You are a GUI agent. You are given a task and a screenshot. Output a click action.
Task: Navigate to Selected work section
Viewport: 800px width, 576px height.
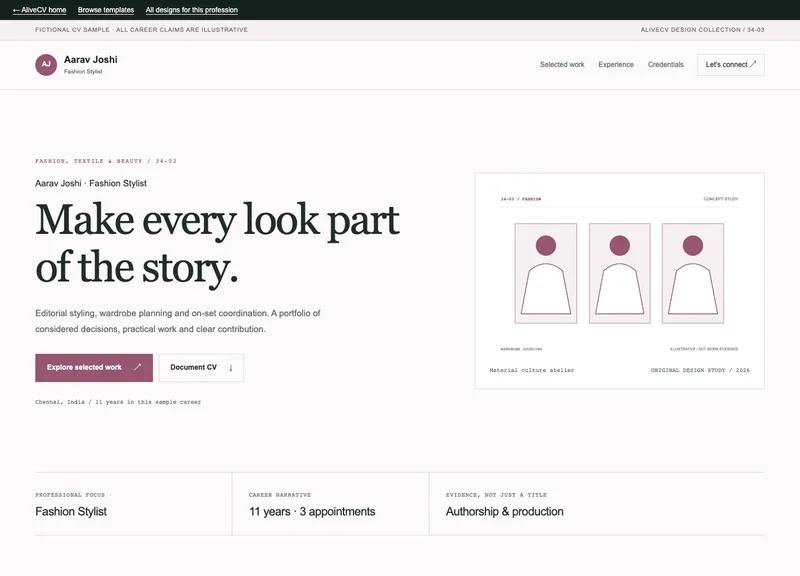pos(562,65)
